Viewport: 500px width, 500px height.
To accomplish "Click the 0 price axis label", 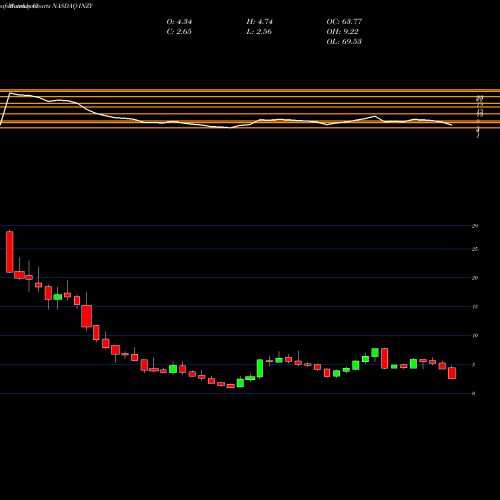I will pyautogui.click(x=474, y=393).
